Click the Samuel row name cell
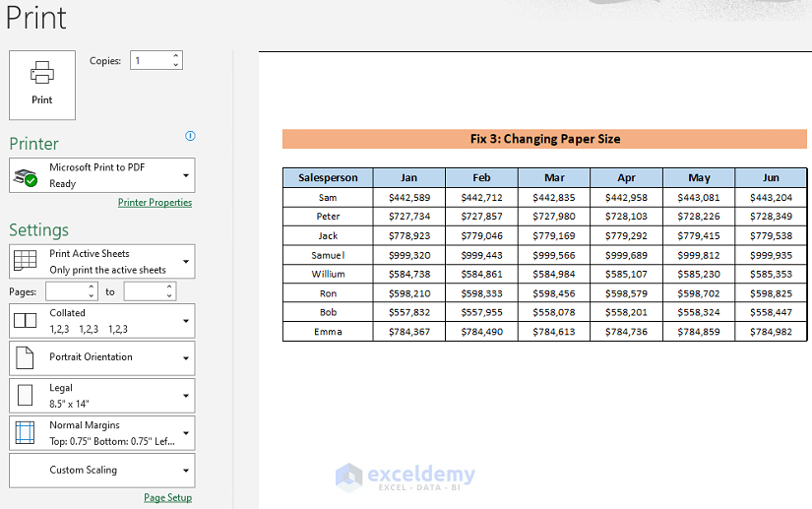 328,255
